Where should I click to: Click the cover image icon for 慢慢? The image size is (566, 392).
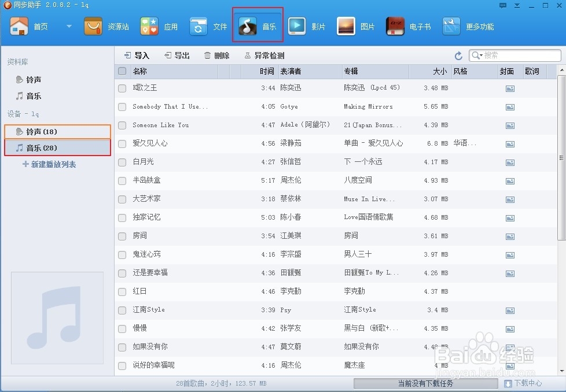point(510,329)
